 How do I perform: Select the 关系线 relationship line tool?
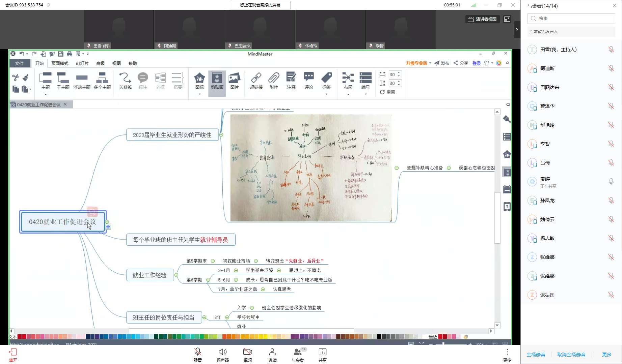[125, 81]
